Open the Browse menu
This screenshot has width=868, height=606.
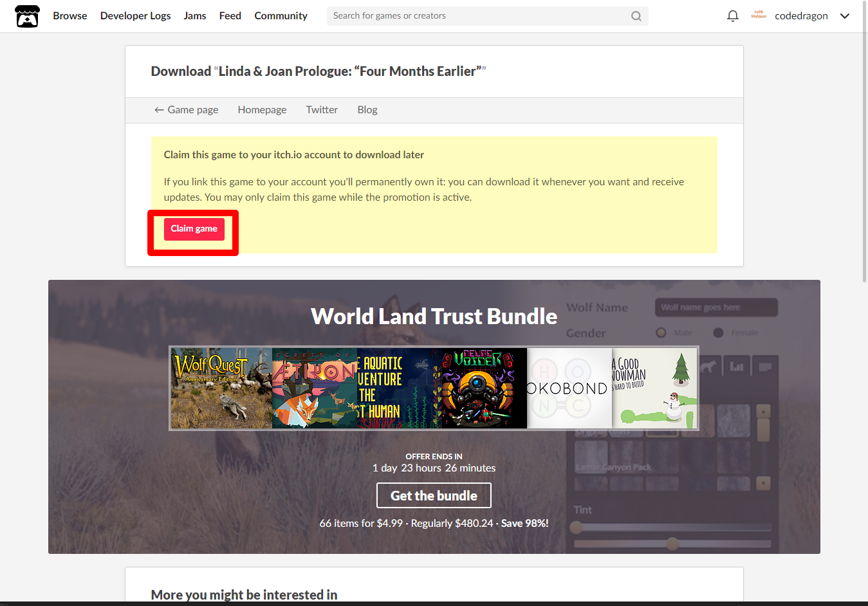[70, 15]
